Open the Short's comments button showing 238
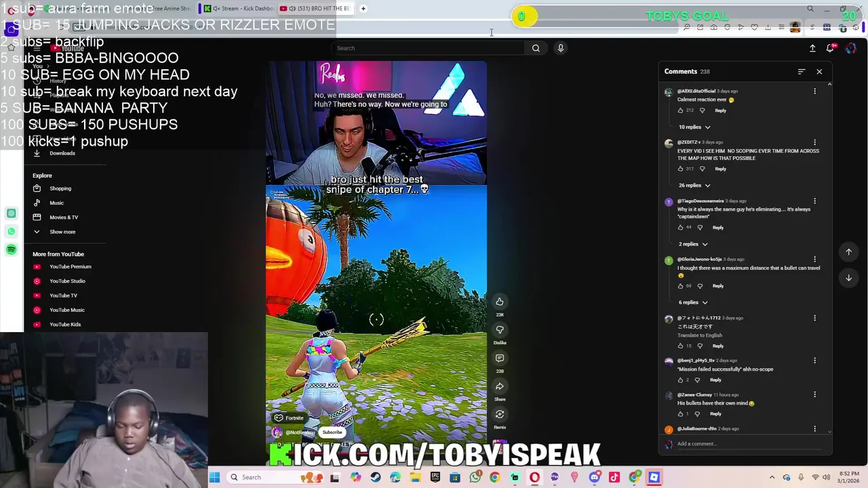Screen dimensions: 868x488 [x=500, y=359]
